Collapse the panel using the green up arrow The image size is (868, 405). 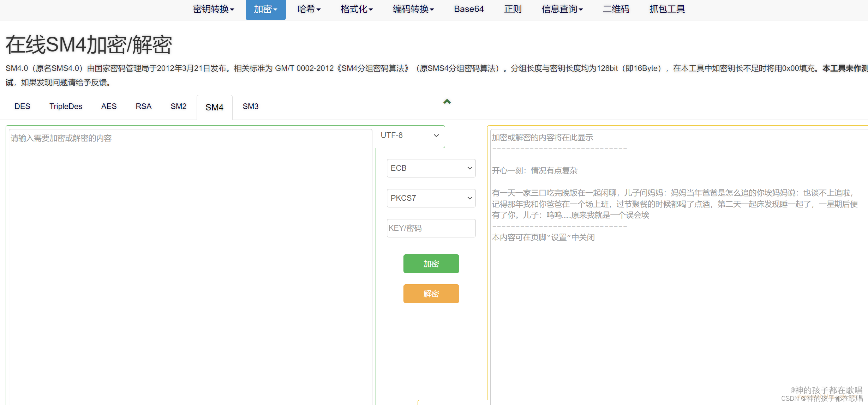(447, 102)
